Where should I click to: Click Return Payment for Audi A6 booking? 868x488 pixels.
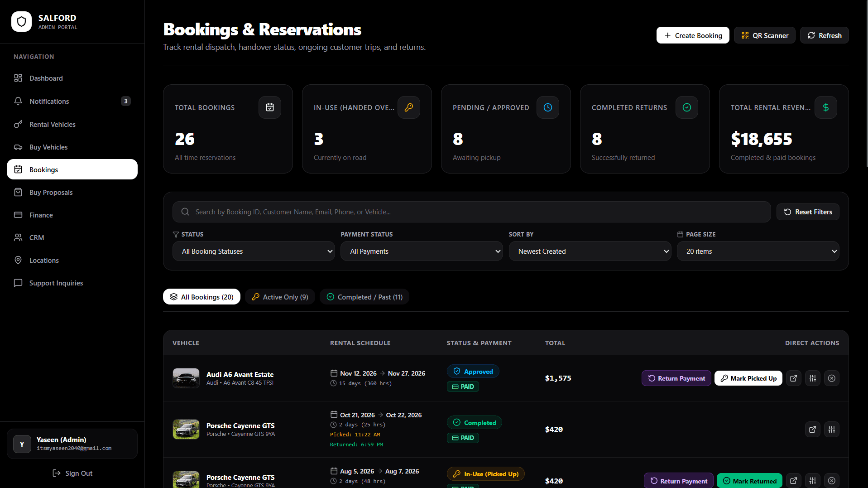[x=676, y=378]
